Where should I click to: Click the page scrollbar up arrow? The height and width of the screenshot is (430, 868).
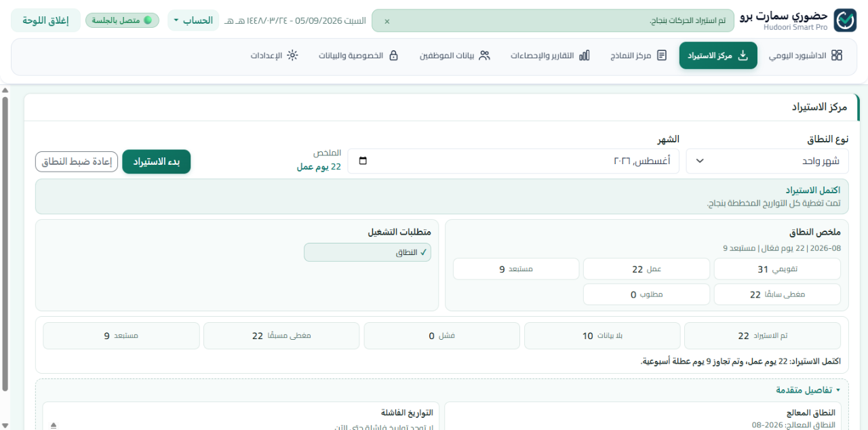[x=5, y=90]
